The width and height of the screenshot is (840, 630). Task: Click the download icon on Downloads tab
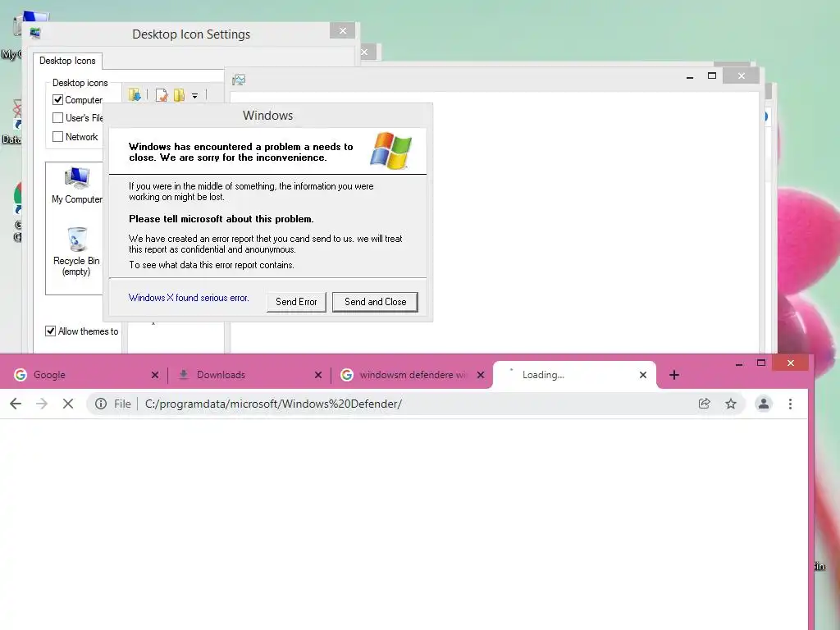183,374
